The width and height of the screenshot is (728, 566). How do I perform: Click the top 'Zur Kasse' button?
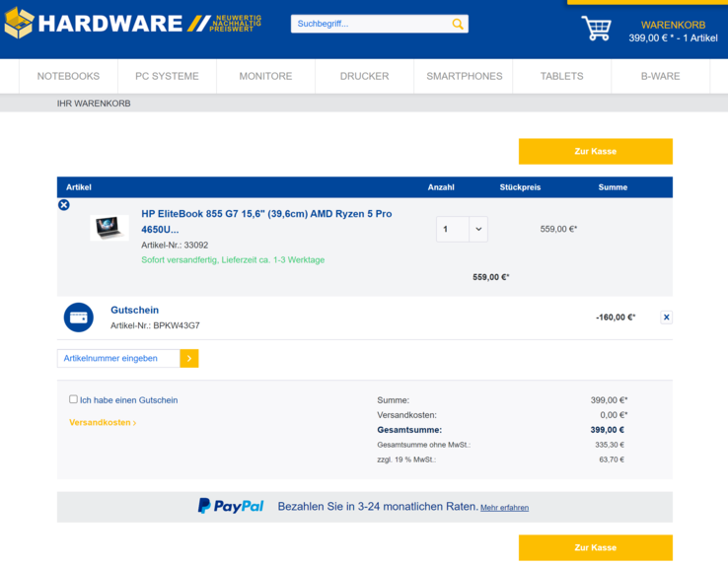pyautogui.click(x=595, y=151)
